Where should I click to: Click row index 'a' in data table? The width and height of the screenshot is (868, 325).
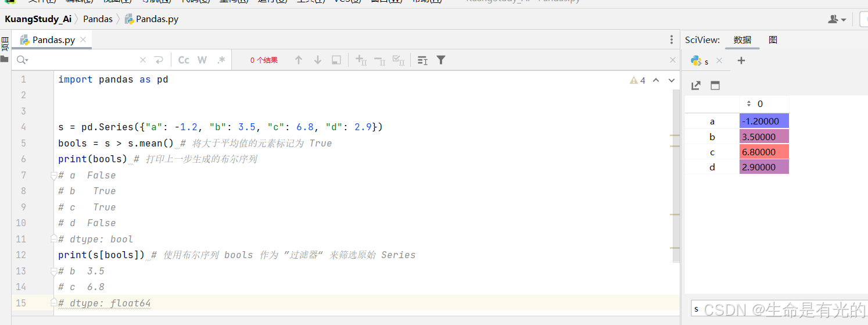712,121
